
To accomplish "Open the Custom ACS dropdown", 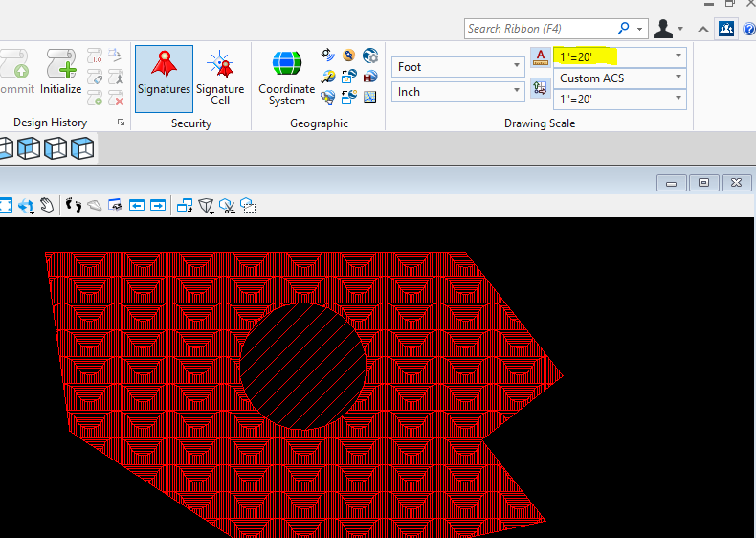I will tap(620, 78).
